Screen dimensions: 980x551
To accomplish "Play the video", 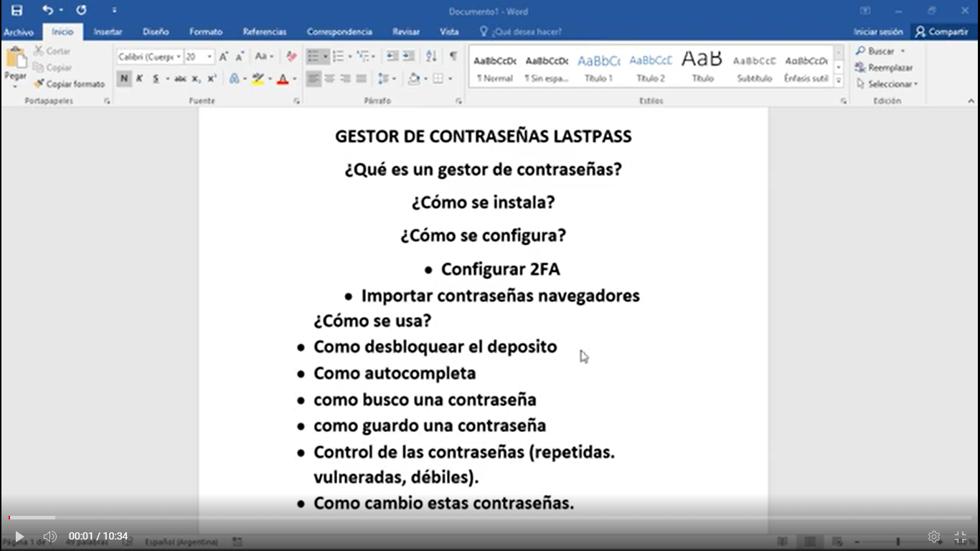I will 19,537.
